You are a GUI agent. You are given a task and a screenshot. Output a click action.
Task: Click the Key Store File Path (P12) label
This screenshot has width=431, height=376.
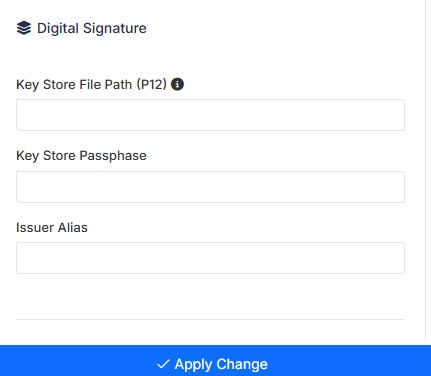pyautogui.click(x=91, y=85)
